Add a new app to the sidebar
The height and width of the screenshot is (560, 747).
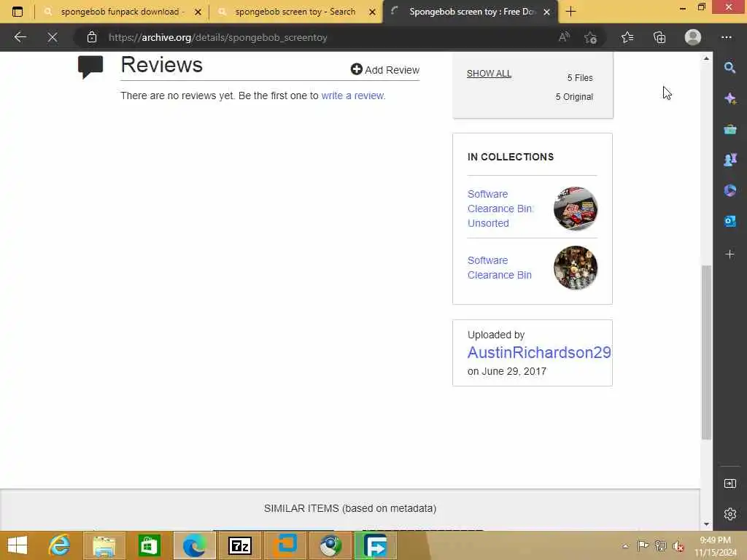(729, 254)
